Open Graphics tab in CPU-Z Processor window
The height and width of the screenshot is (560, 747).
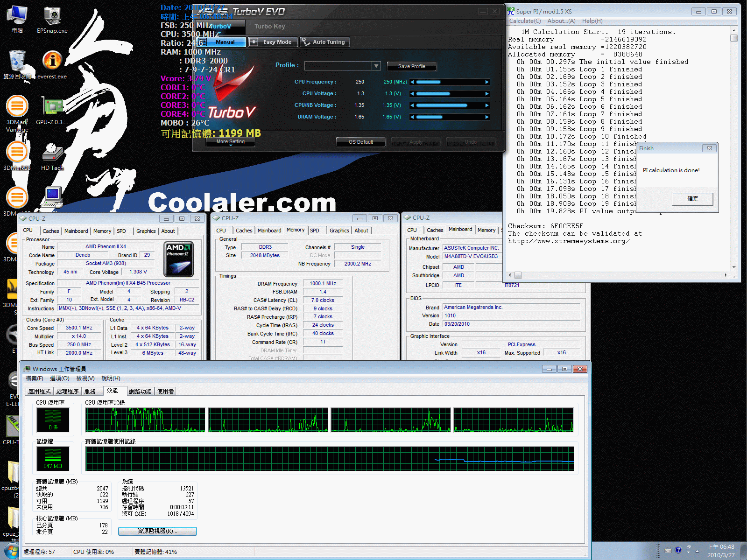coord(146,231)
